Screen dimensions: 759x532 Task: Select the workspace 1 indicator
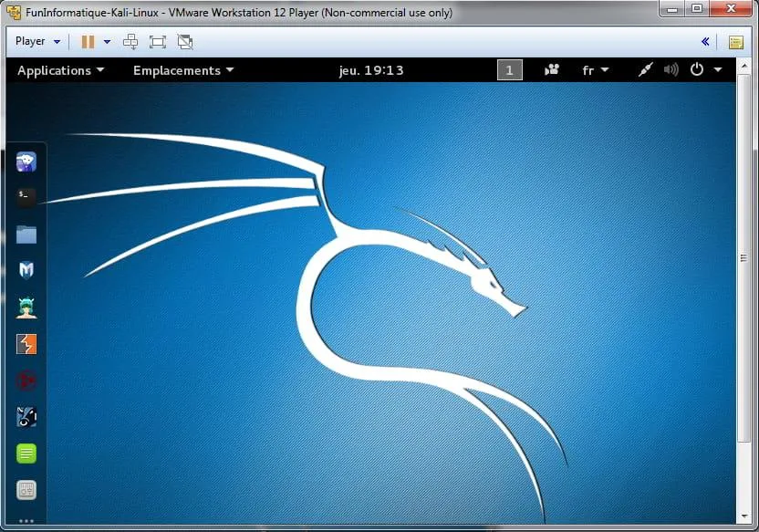click(x=509, y=69)
